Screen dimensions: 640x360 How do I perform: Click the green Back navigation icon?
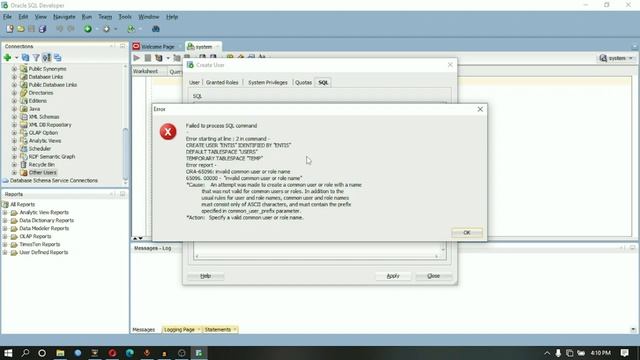[x=88, y=29]
